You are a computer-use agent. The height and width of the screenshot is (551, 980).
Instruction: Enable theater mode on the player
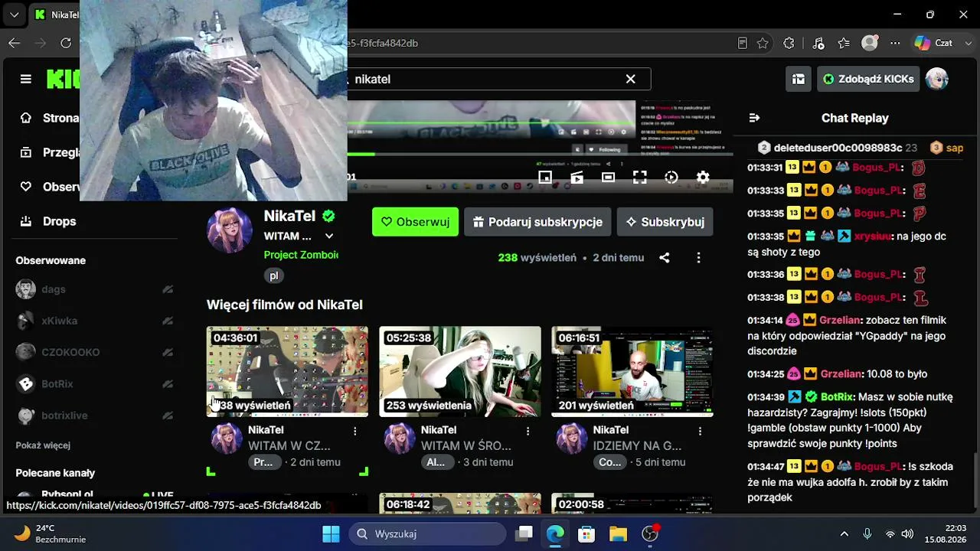[608, 178]
